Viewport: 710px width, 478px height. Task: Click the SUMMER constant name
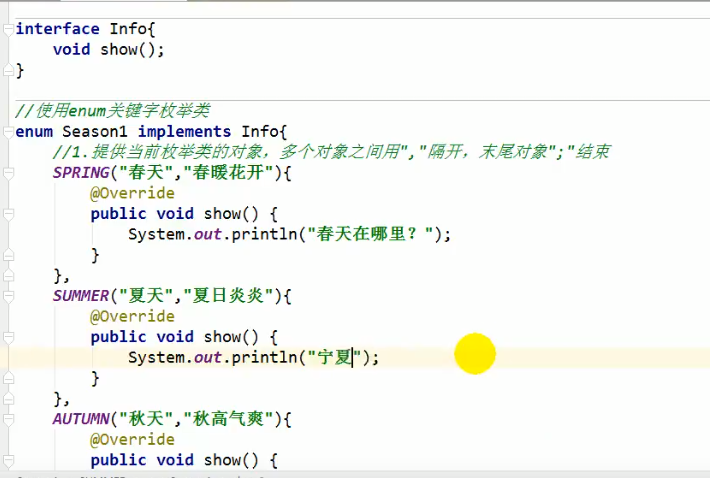pos(81,296)
